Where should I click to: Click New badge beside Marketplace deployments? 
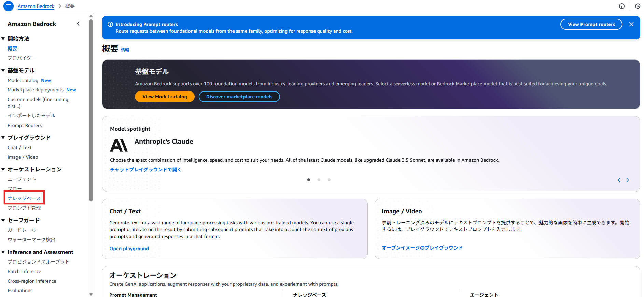coord(71,90)
